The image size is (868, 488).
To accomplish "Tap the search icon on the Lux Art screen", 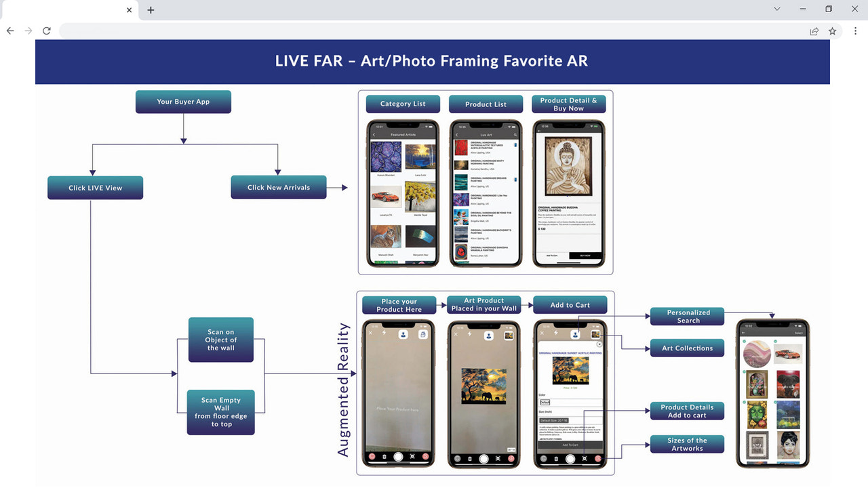I will 515,134.
